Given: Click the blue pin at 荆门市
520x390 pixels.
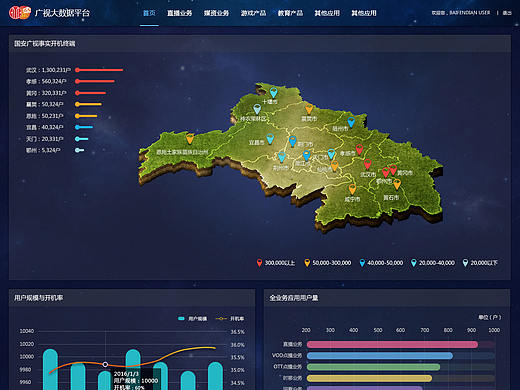Looking at the screenshot, I should [x=292, y=141].
